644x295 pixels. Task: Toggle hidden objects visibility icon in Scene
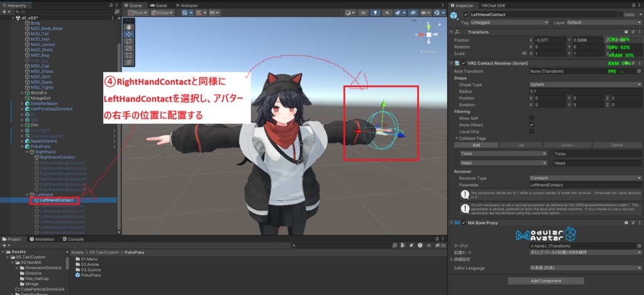[414, 13]
